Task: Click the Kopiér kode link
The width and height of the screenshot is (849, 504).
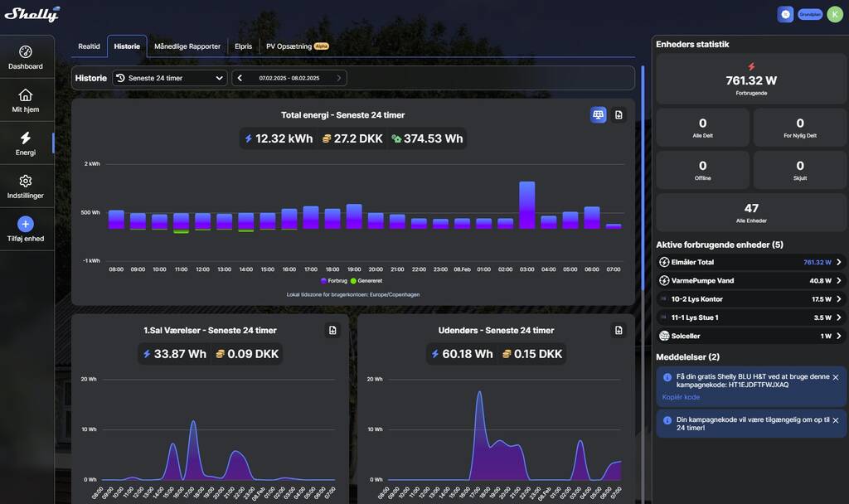Action: pos(681,397)
